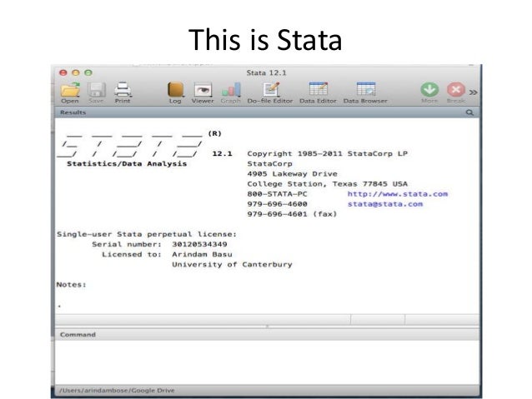Click the 'Stata 12.1' window title
The height and width of the screenshot is (399, 532).
click(266, 72)
